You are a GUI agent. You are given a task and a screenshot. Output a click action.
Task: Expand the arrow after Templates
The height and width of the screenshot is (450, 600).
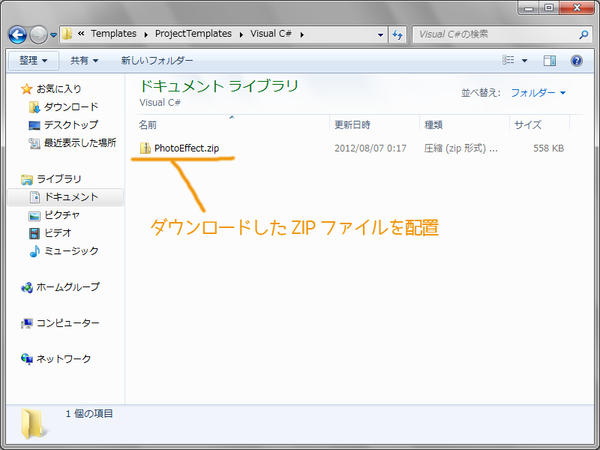click(146, 34)
